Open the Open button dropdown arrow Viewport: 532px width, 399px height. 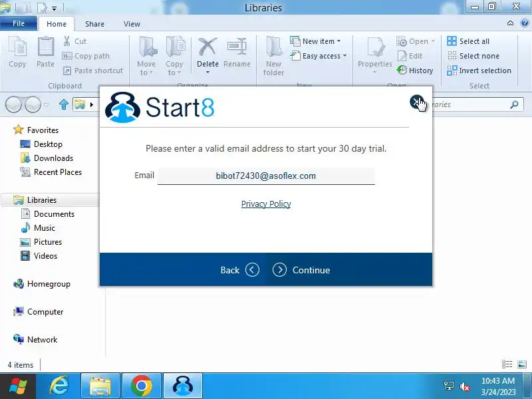[433, 41]
